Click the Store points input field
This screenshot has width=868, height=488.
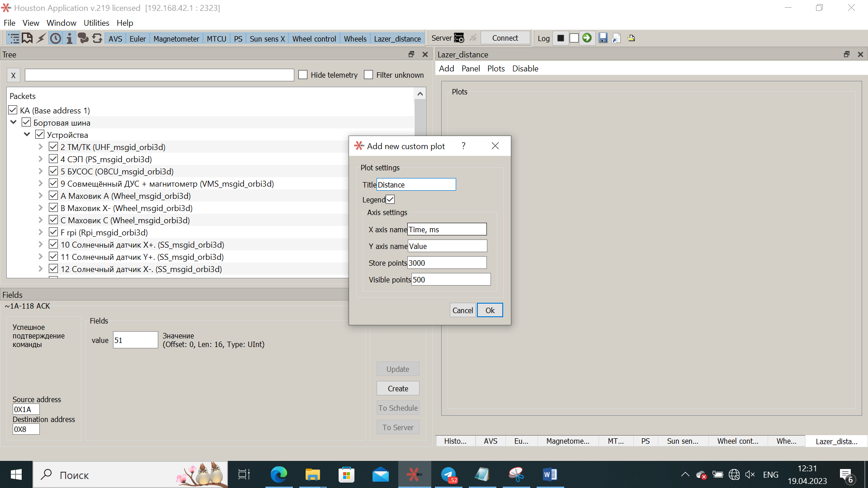click(446, 263)
